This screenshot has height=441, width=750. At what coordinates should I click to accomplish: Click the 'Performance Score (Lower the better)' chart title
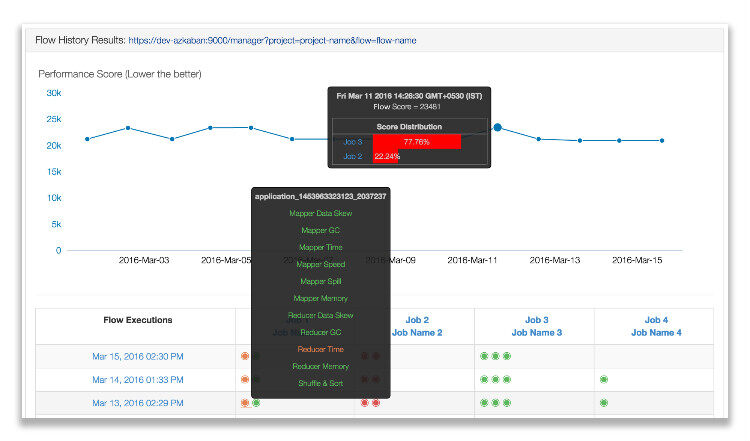(x=120, y=74)
